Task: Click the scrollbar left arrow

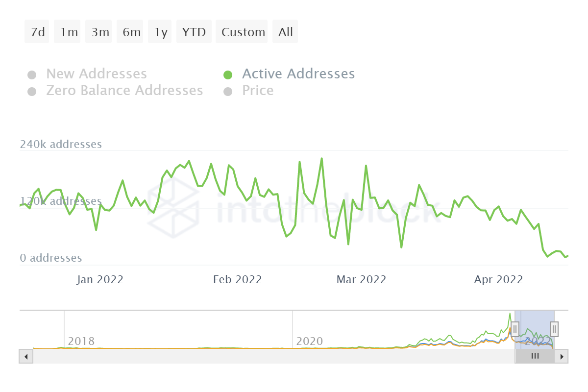Action: tap(25, 356)
